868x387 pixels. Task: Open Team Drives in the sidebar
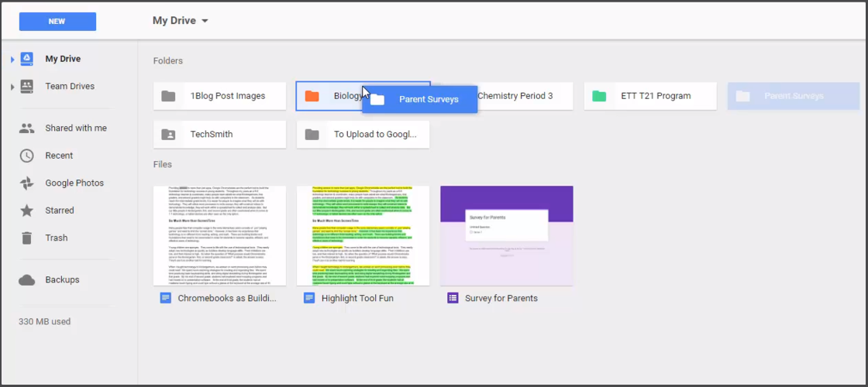coord(69,86)
